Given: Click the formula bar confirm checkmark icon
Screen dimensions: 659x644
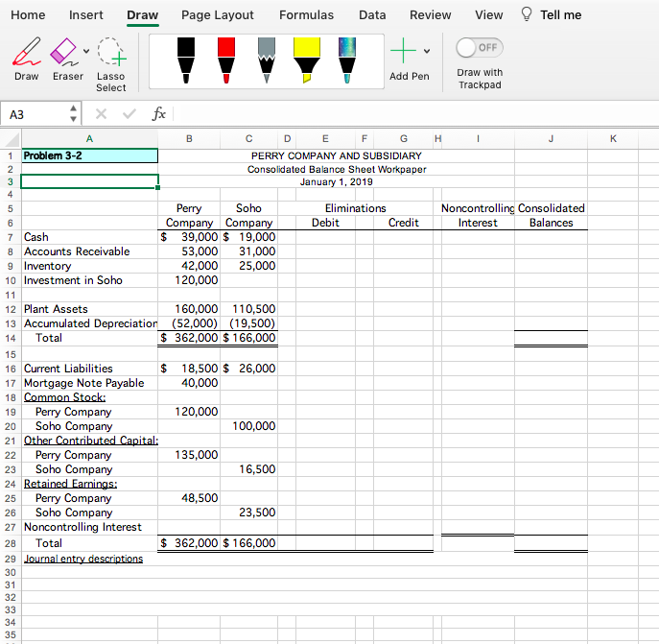Looking at the screenshot, I should pos(129,114).
